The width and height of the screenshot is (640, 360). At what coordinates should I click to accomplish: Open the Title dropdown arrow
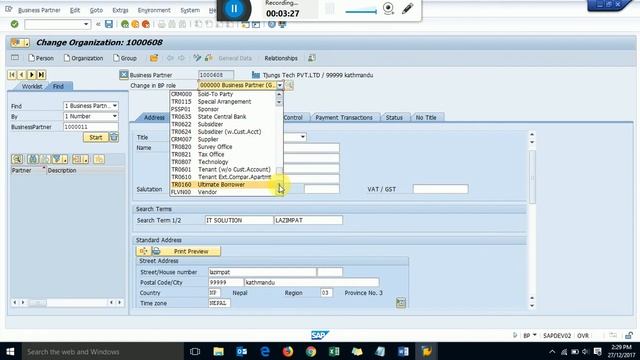(303, 137)
